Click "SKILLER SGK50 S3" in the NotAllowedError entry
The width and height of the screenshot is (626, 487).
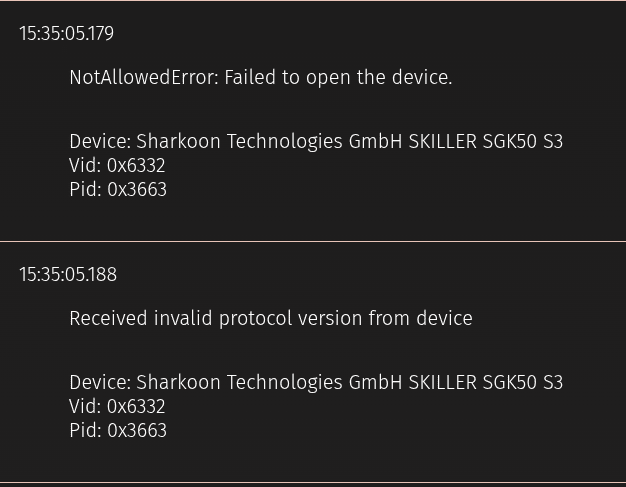[486, 142]
